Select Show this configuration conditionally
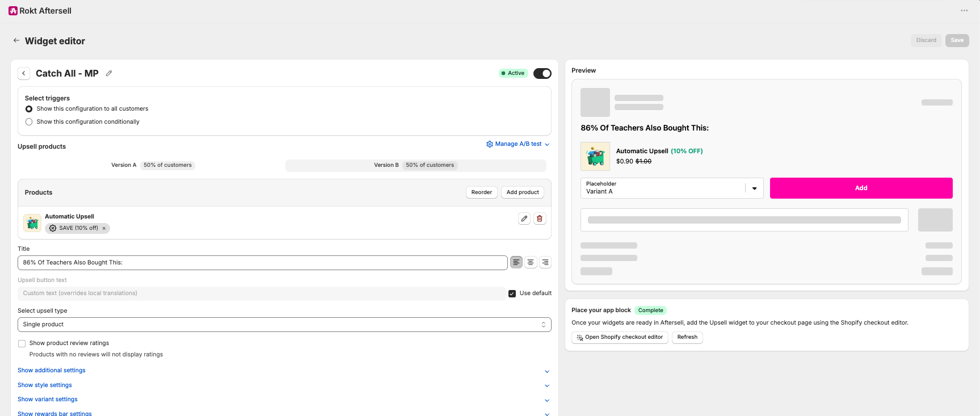Screen dimensions: 980x416 point(29,121)
